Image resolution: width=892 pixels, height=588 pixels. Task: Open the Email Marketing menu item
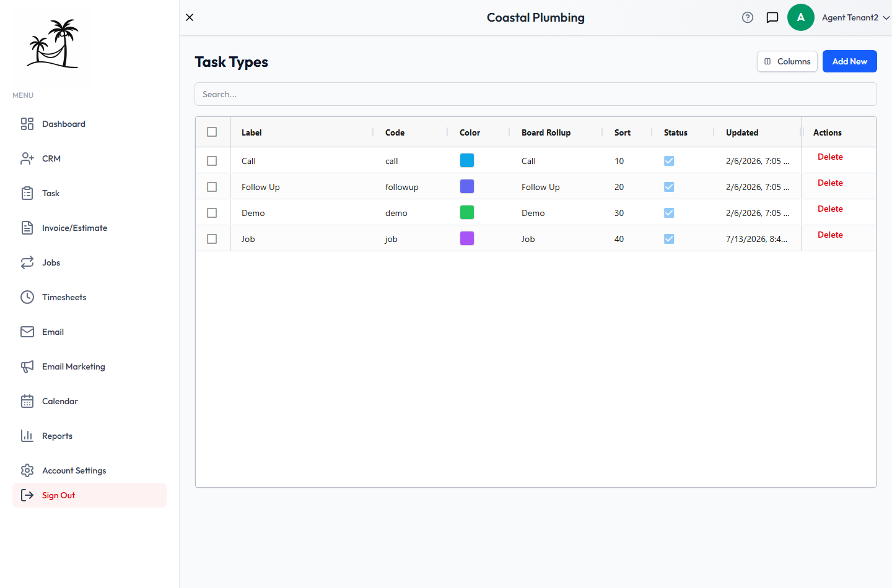coord(89,366)
